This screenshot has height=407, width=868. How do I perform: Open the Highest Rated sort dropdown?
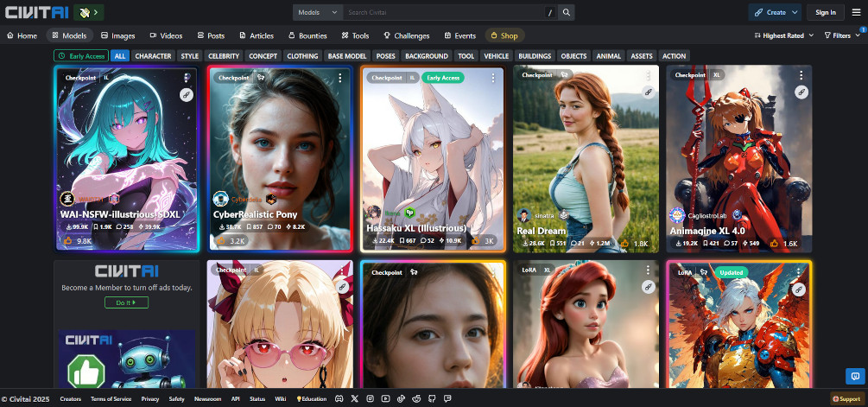click(x=784, y=35)
